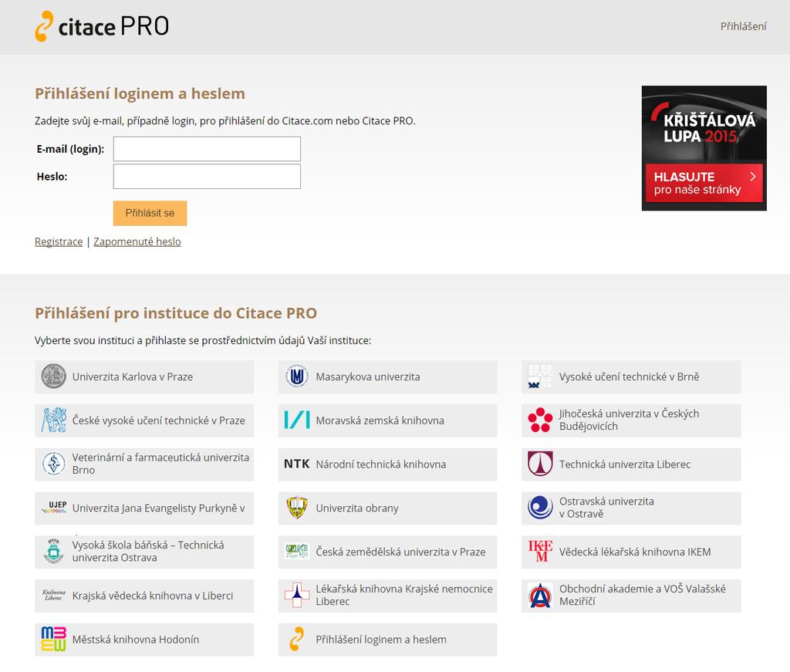Choose Univerzita obrany
Image resolution: width=790 pixels, height=672 pixels.
click(387, 508)
